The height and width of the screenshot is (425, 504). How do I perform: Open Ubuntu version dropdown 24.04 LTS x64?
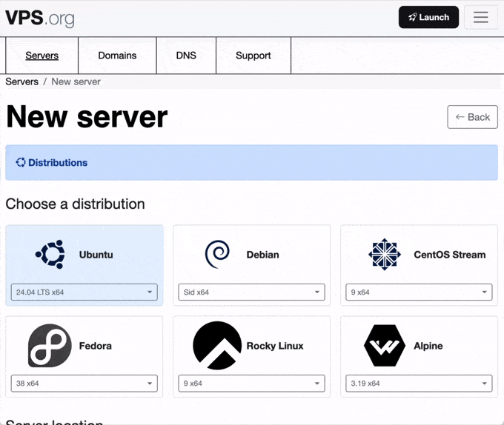[84, 292]
